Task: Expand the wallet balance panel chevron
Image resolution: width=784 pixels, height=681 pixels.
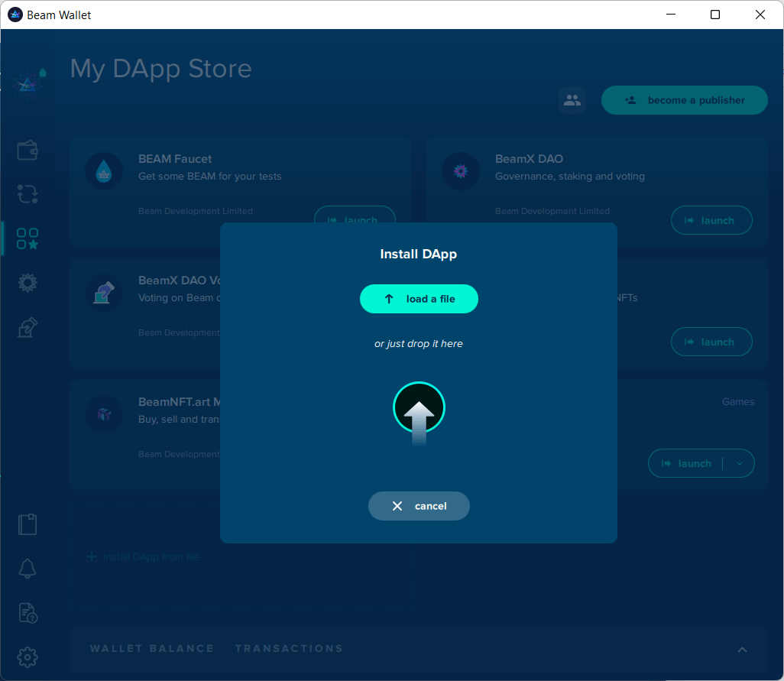Action: pos(742,650)
